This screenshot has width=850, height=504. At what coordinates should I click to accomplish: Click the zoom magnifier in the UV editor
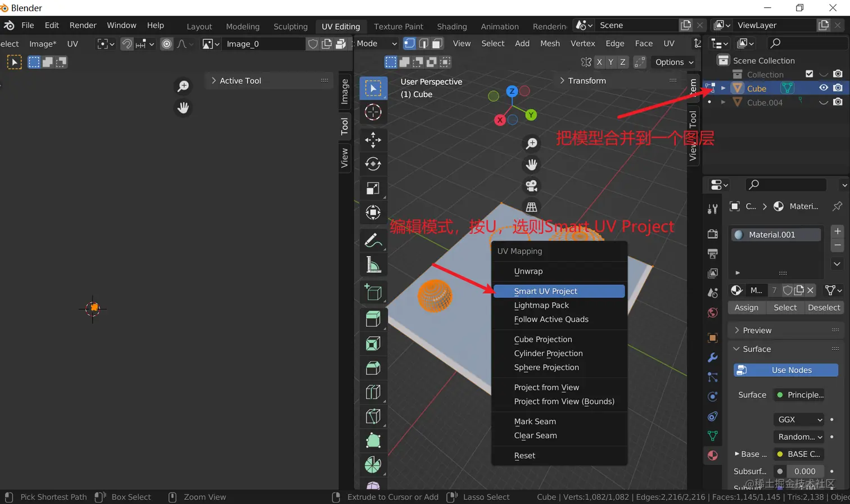pyautogui.click(x=183, y=86)
